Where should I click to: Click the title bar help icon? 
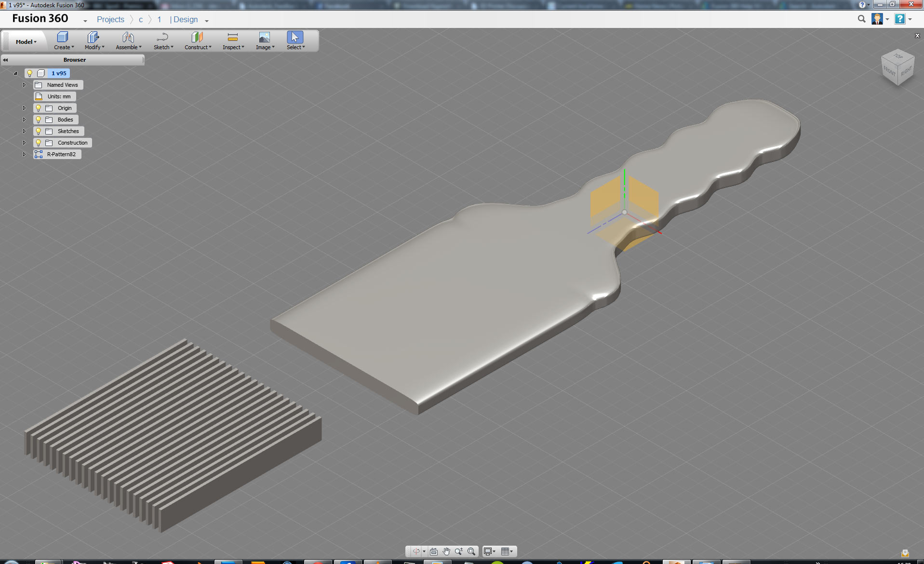click(862, 4)
